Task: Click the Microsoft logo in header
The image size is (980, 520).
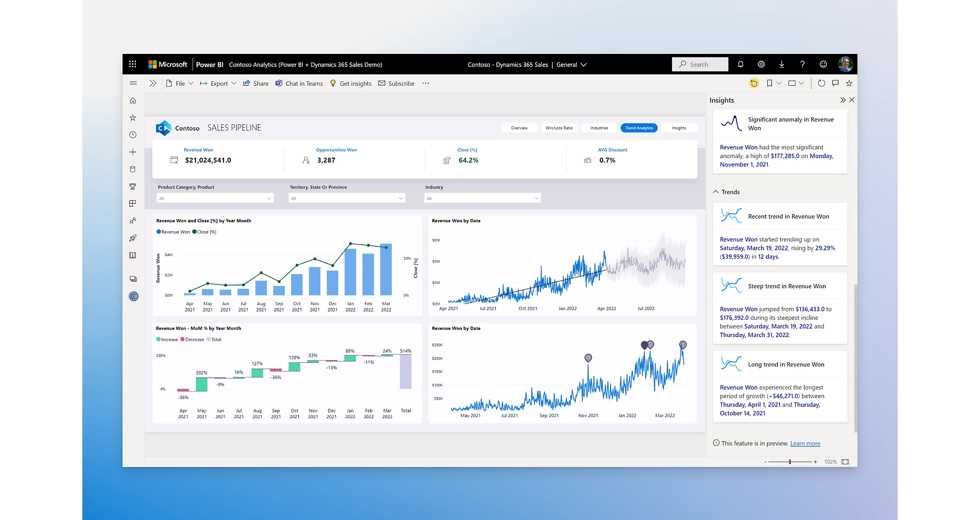Action: [x=168, y=64]
